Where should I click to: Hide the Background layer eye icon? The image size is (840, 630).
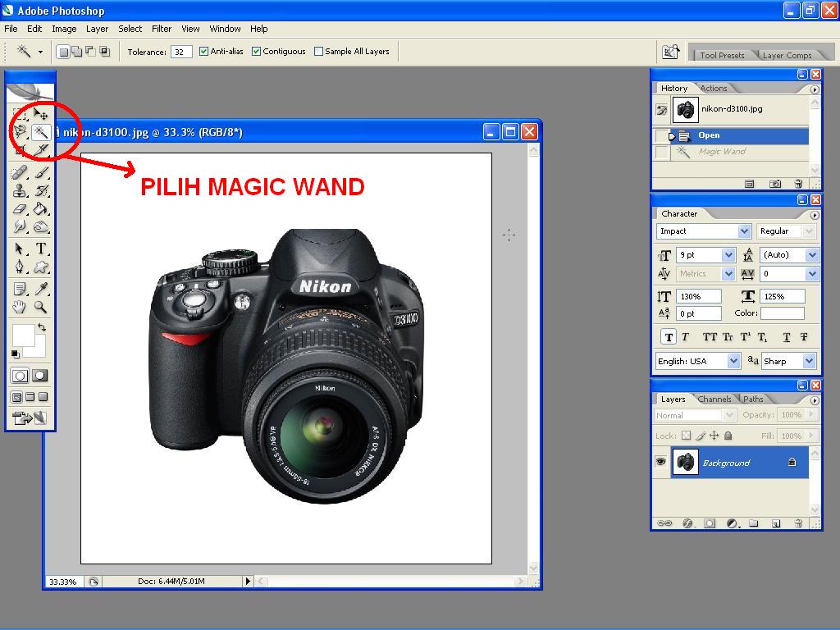[x=661, y=461]
